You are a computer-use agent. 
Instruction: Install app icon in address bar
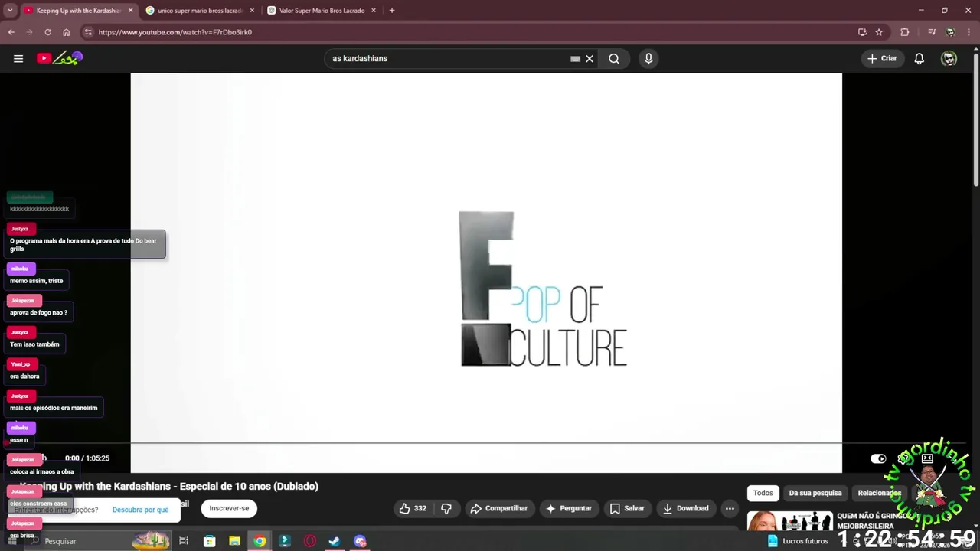(862, 32)
